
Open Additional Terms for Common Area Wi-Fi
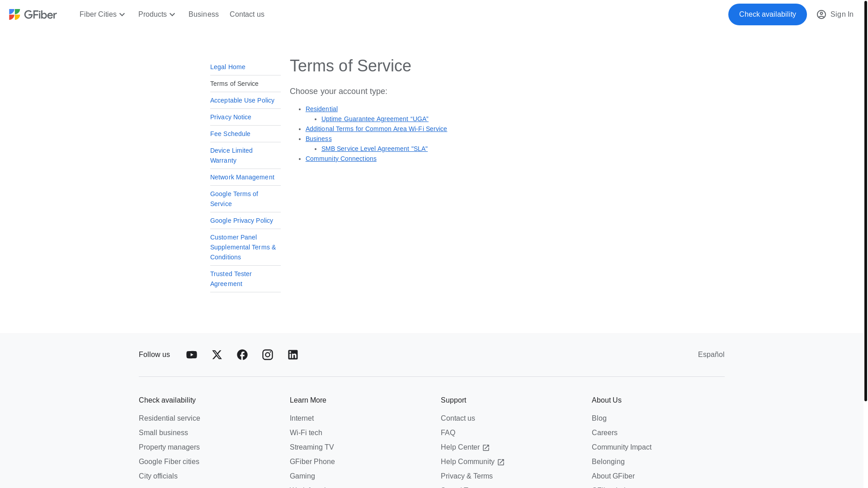[x=376, y=129]
